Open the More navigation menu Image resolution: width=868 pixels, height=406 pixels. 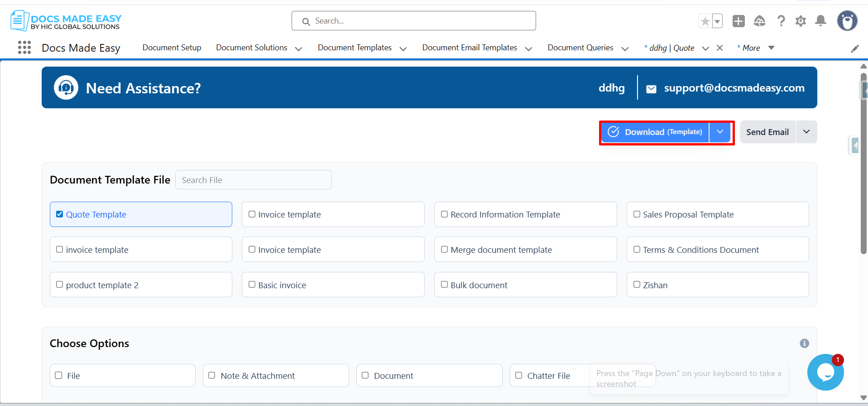pyautogui.click(x=755, y=48)
